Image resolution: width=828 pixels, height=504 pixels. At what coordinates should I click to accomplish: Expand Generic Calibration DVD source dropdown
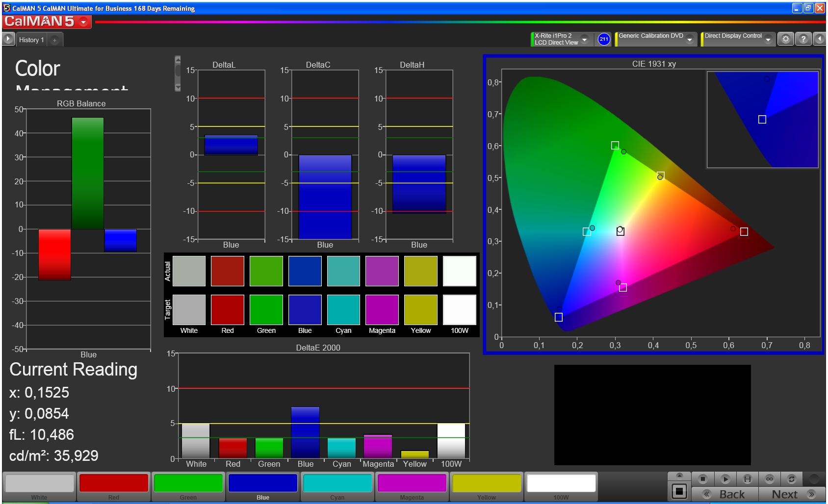tap(690, 40)
